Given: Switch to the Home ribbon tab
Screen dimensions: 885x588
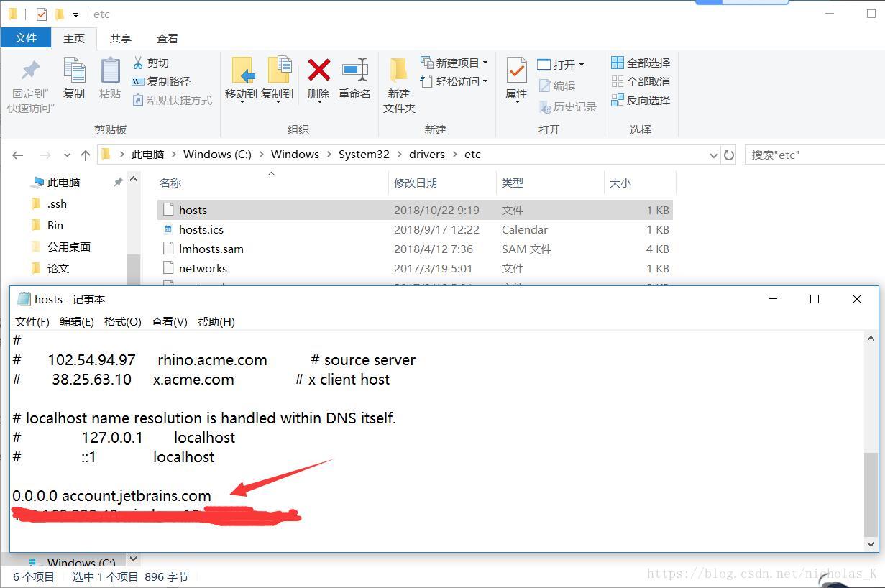Looking at the screenshot, I should tap(74, 38).
